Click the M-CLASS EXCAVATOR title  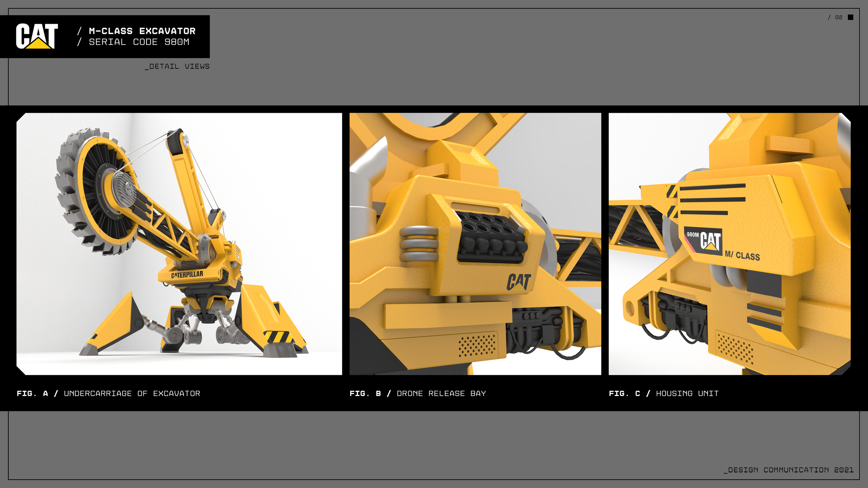click(x=142, y=31)
